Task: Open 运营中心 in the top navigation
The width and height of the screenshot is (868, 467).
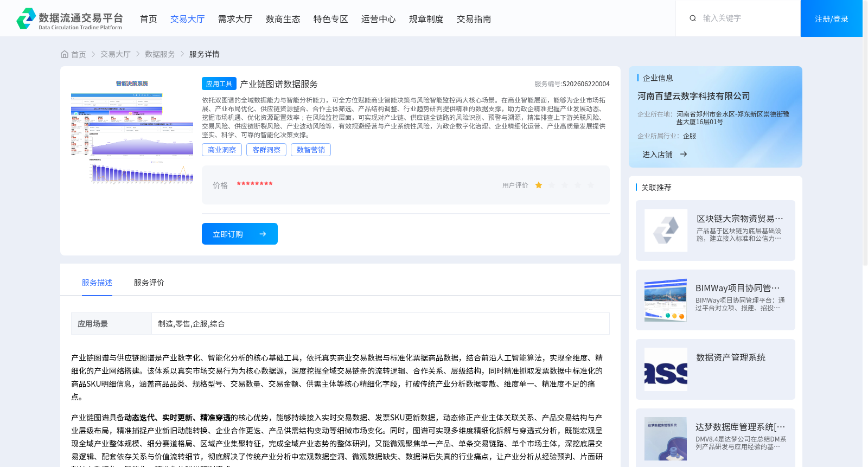Action: tap(378, 19)
